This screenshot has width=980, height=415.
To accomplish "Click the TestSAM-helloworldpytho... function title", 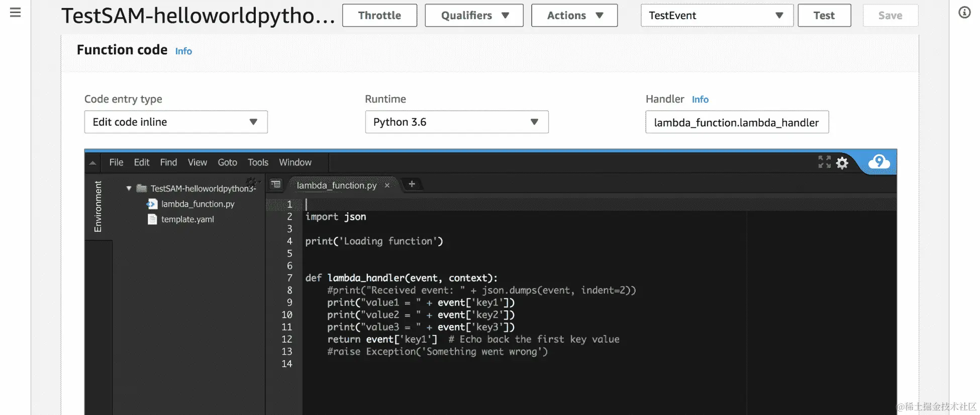I will click(198, 16).
